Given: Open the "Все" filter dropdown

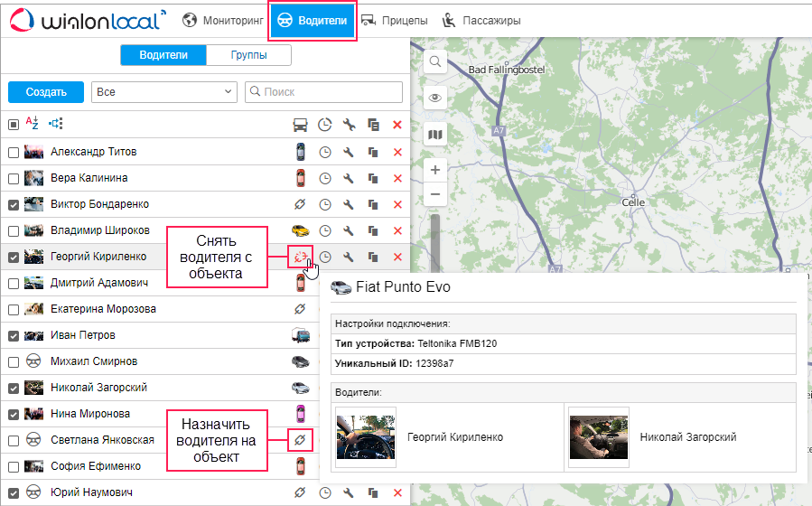Looking at the screenshot, I should point(163,92).
